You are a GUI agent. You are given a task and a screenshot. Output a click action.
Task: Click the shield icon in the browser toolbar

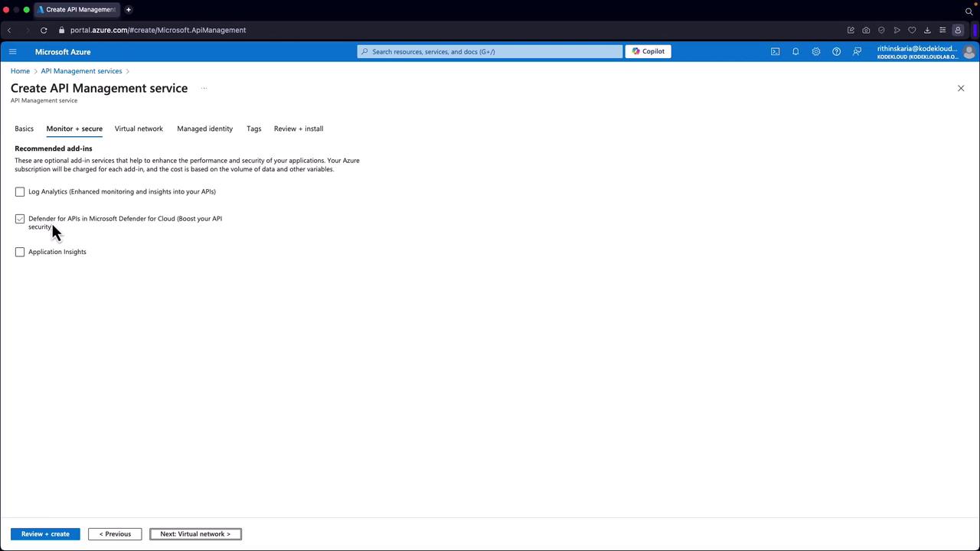(881, 30)
